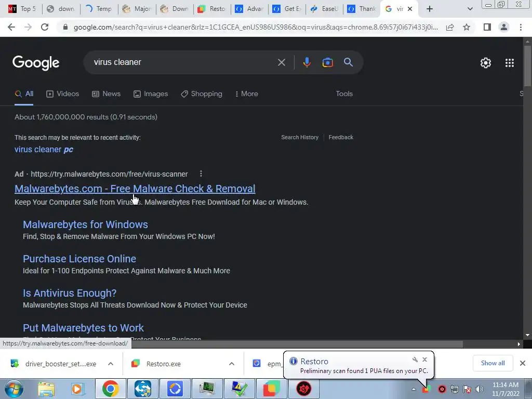This screenshot has height=399, width=532.
Task: Click the address bar URL
Action: pyautogui.click(x=256, y=27)
